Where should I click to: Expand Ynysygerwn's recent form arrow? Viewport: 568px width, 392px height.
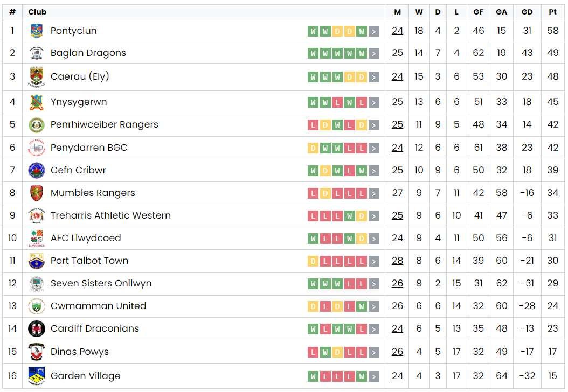click(374, 102)
